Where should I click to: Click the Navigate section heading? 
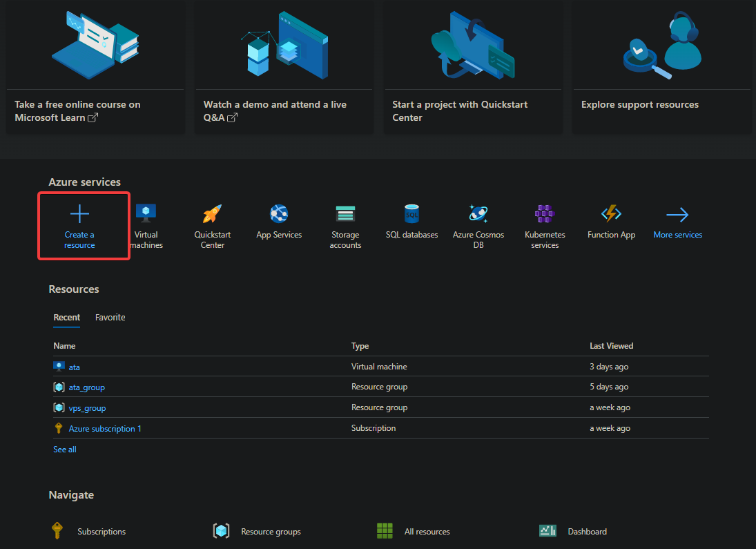click(x=71, y=495)
